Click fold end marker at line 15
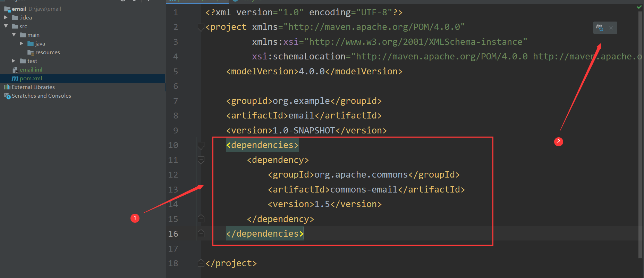 (x=201, y=219)
